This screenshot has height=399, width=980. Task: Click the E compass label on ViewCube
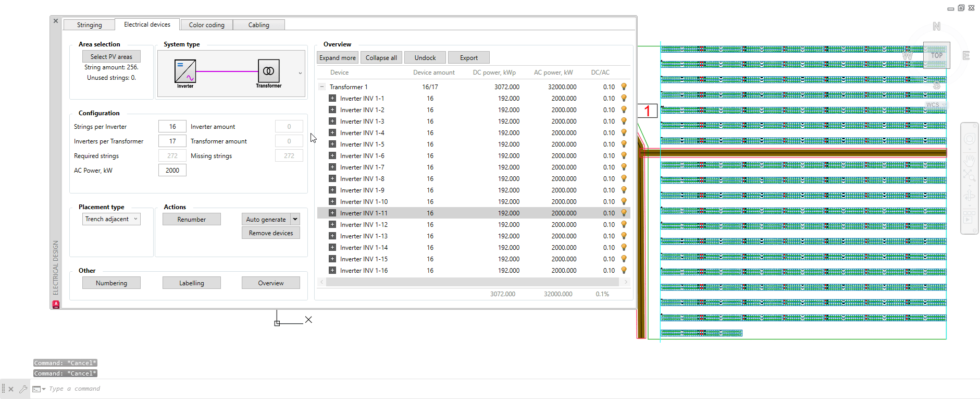coord(966,55)
